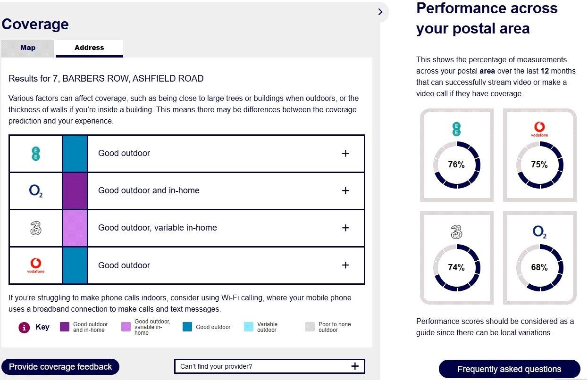The image size is (588, 380).
Task: Open the Can't find your provider? expander
Action: (x=269, y=366)
